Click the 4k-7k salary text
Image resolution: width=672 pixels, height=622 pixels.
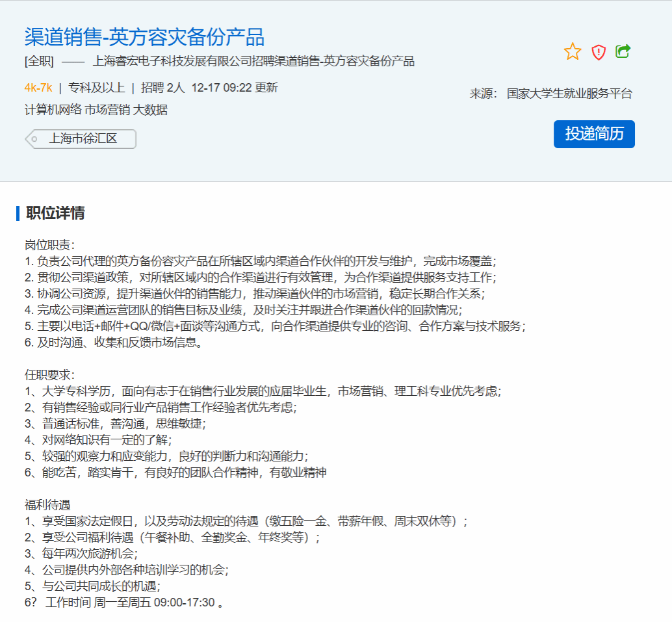coord(38,88)
